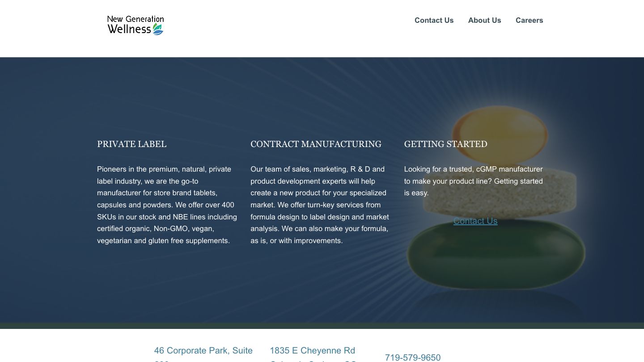Viewport: 644px width, 362px height.
Task: Select the CONTRACT MANUFACTURING heading
Action: pyautogui.click(x=316, y=144)
